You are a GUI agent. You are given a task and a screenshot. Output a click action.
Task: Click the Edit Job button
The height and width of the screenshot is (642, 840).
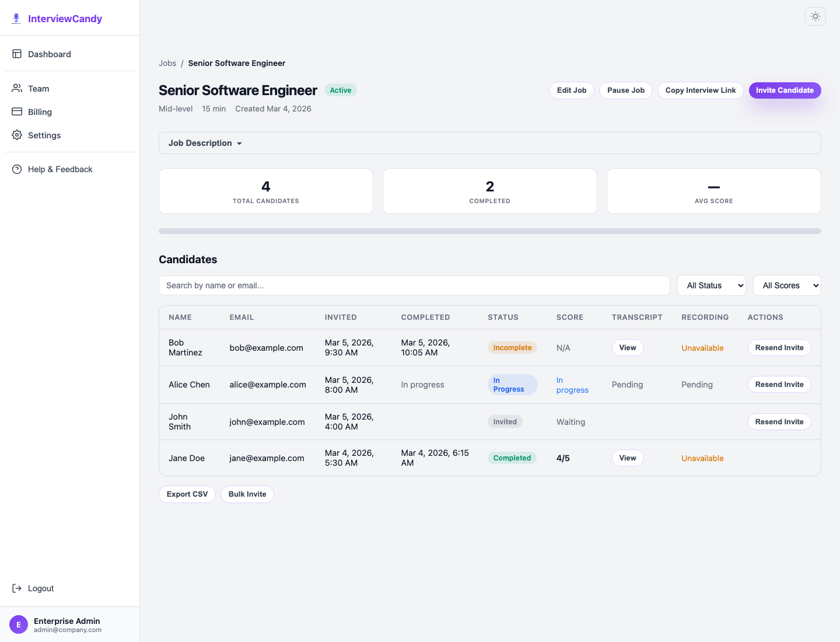coord(572,90)
